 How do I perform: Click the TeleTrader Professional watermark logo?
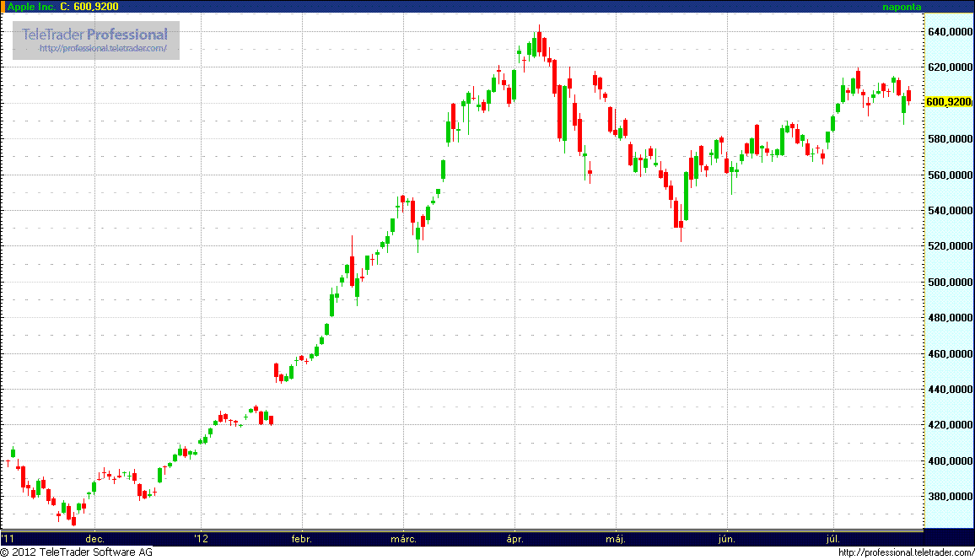(x=95, y=35)
